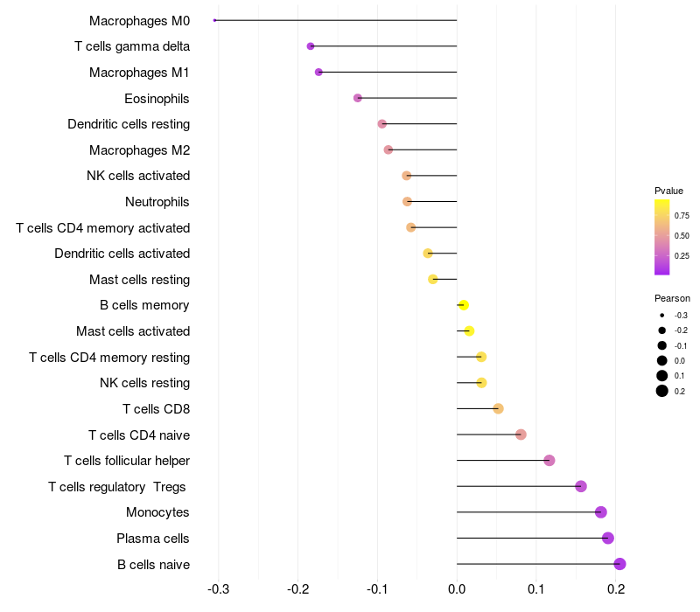Select the Neutrophils axis label
Screen dimensions: 700x612
157,202
